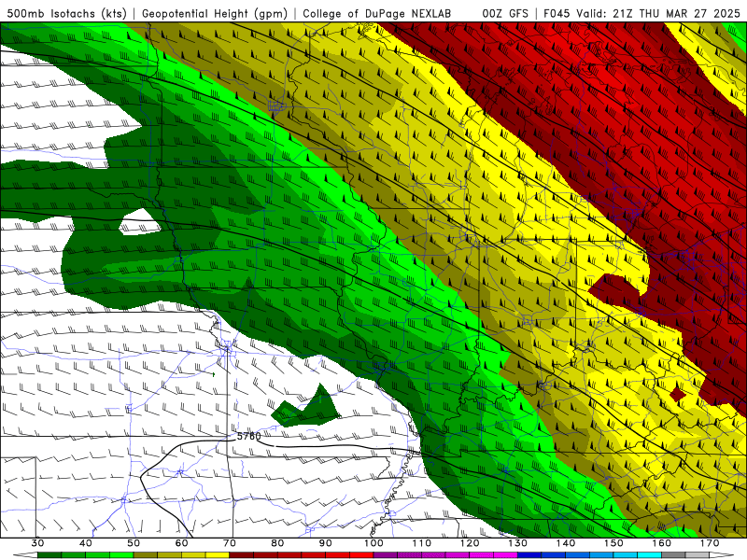Click the legend value 160

[662, 543]
